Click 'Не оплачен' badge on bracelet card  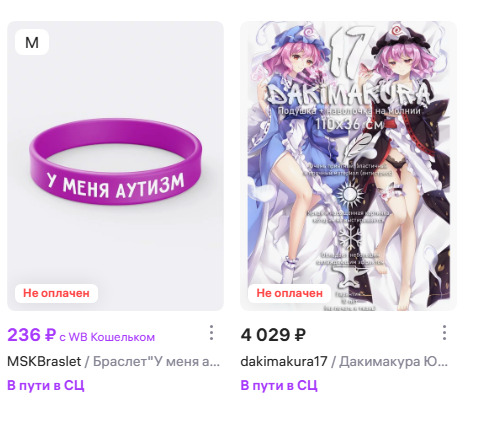[x=56, y=293]
